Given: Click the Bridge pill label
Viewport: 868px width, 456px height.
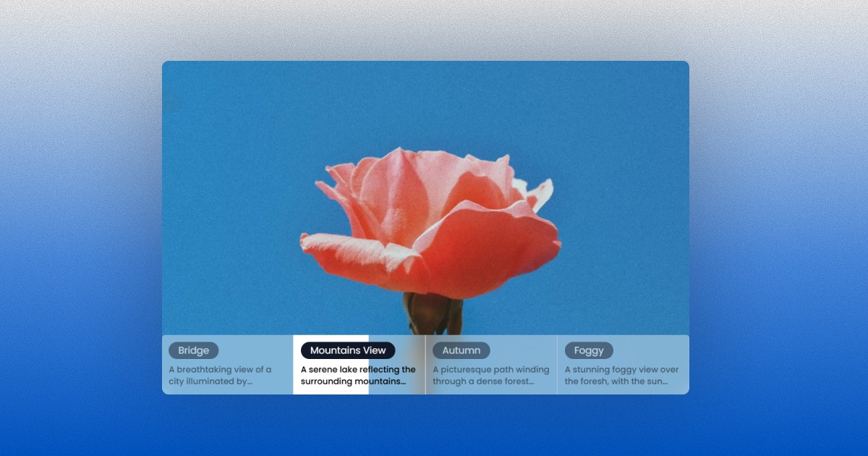Looking at the screenshot, I should tap(192, 350).
